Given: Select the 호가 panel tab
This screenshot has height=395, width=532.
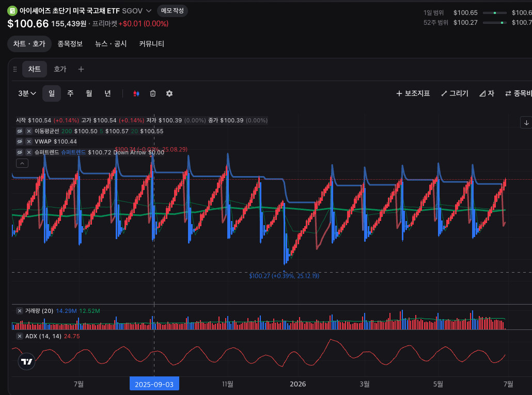Looking at the screenshot, I should click(x=60, y=69).
